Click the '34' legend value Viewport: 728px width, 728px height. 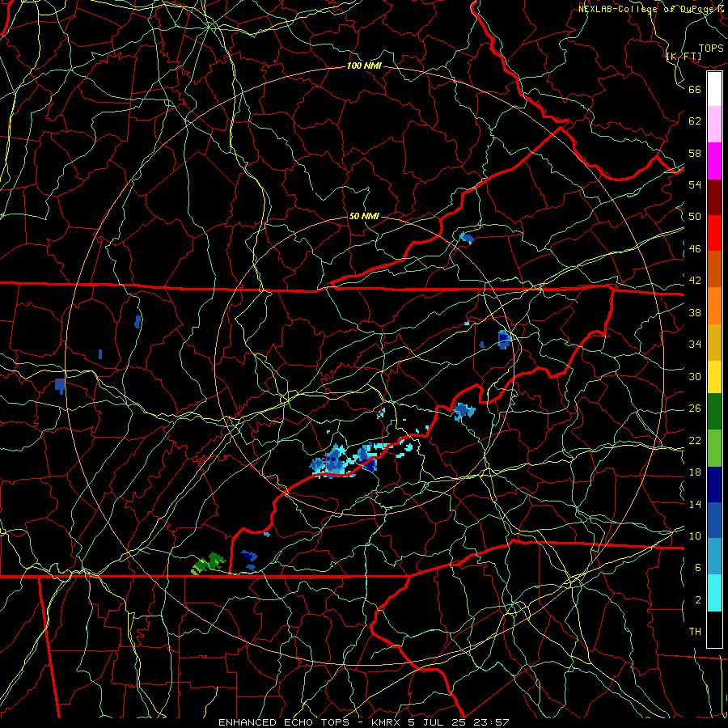click(695, 345)
